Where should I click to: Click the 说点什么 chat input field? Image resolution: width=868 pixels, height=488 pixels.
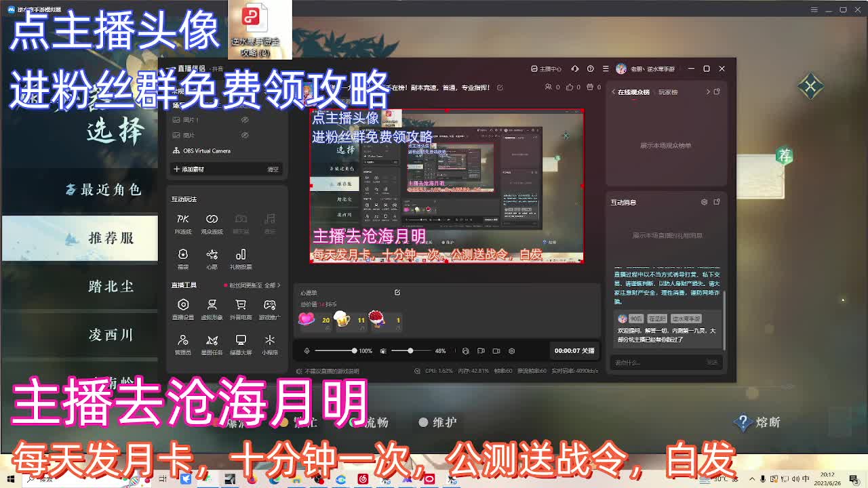pos(651,362)
